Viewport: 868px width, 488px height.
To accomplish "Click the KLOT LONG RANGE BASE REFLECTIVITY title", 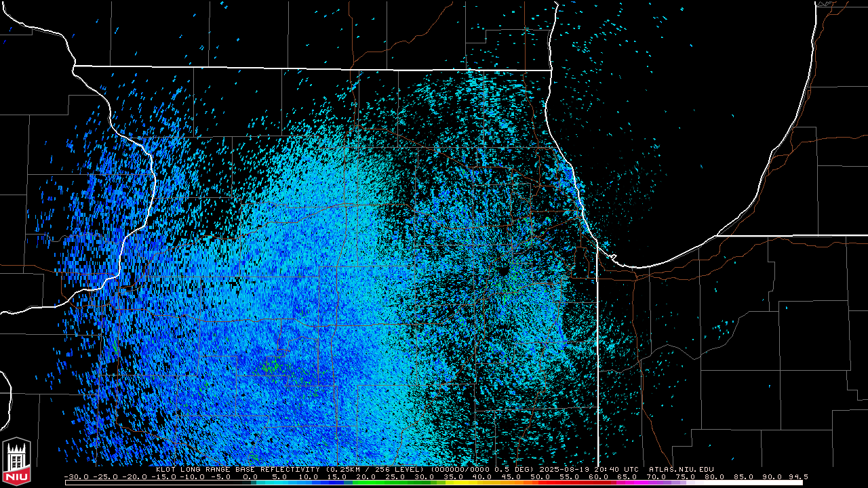I will tap(237, 469).
